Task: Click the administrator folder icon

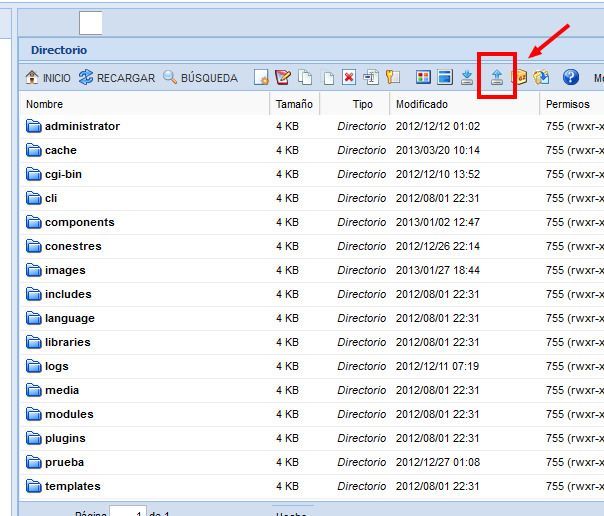Action: (34, 126)
